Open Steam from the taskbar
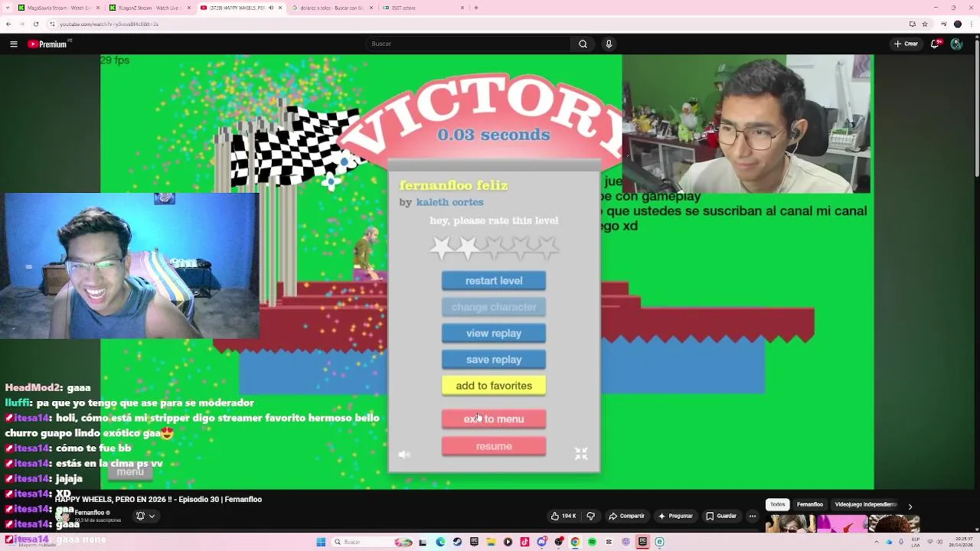The width and height of the screenshot is (980, 551). (457, 542)
